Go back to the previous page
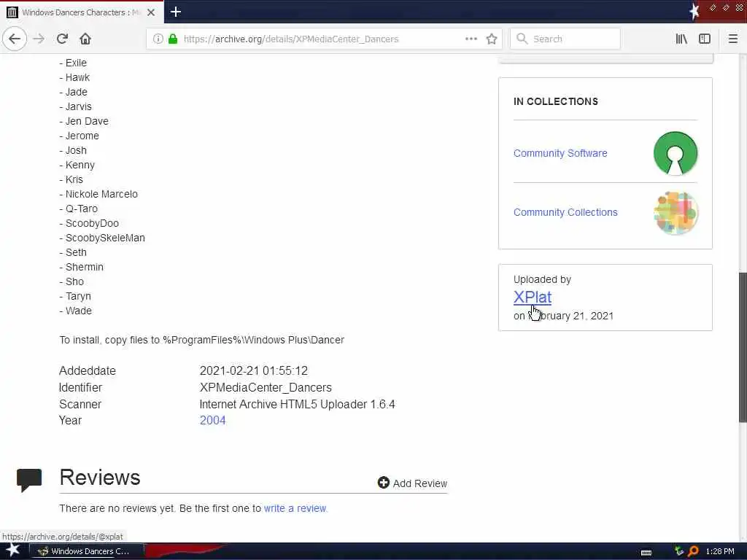 (15, 39)
